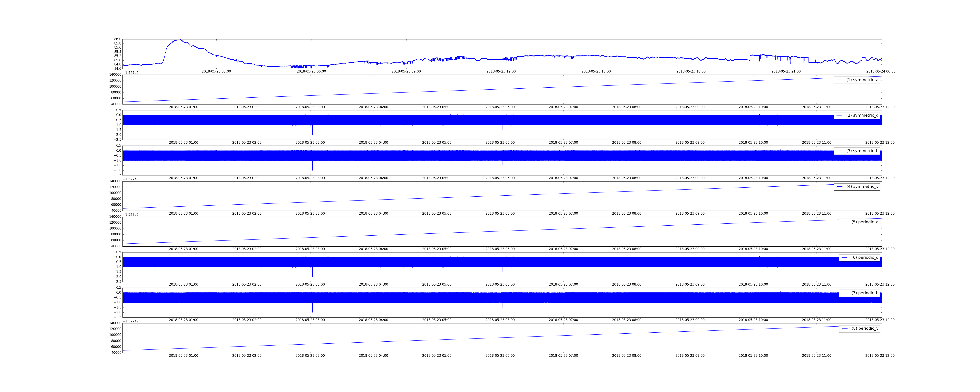
Task: Click the "+1.527e9" offset label above symmetric_a plot
Action: [131, 73]
